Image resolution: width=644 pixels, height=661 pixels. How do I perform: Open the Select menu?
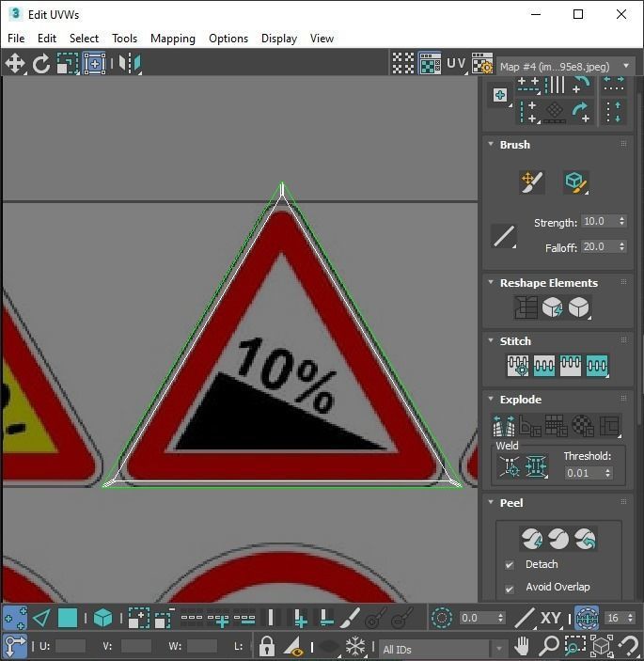pyautogui.click(x=84, y=39)
